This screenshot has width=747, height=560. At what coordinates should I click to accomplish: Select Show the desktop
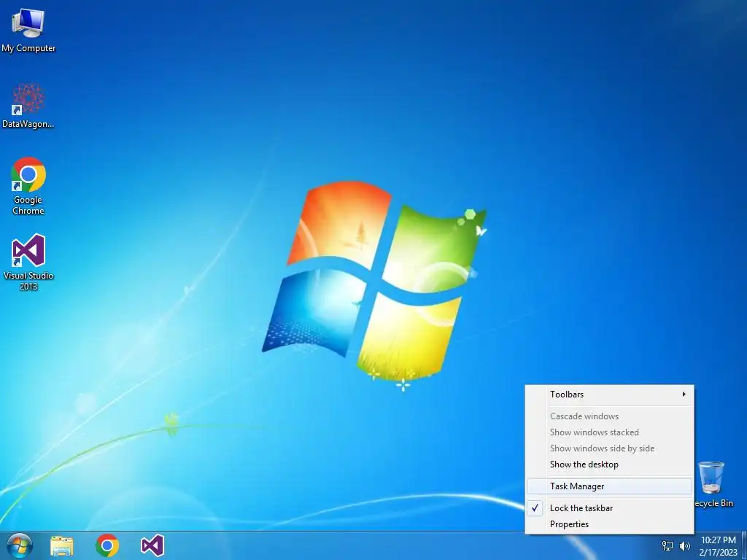click(x=609, y=464)
